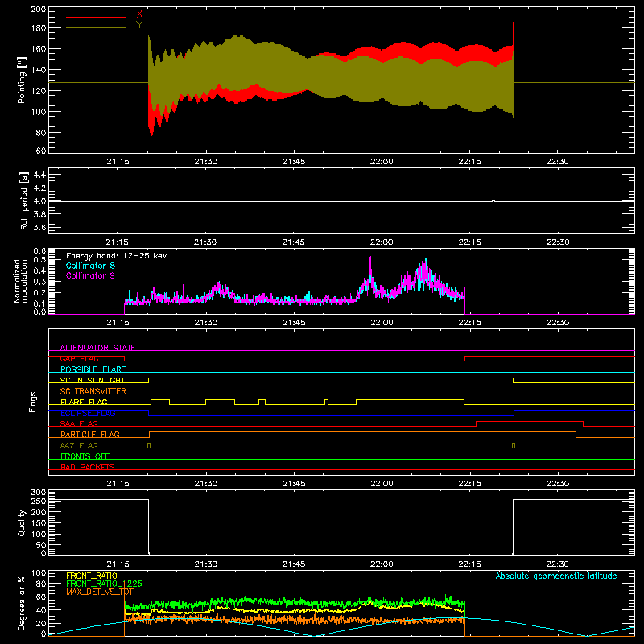Screen dimensions: 644x644
Task: Click the olive Y legend line
Action: pyautogui.click(x=96, y=28)
